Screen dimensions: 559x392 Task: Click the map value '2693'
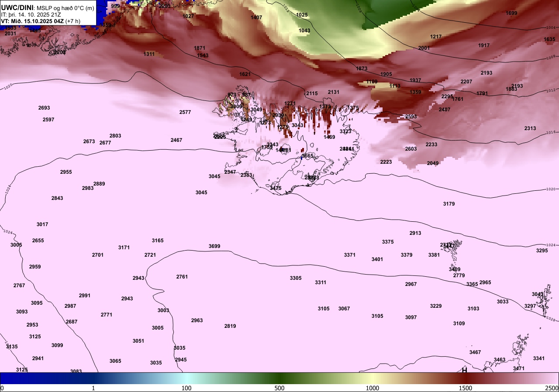coord(44,108)
